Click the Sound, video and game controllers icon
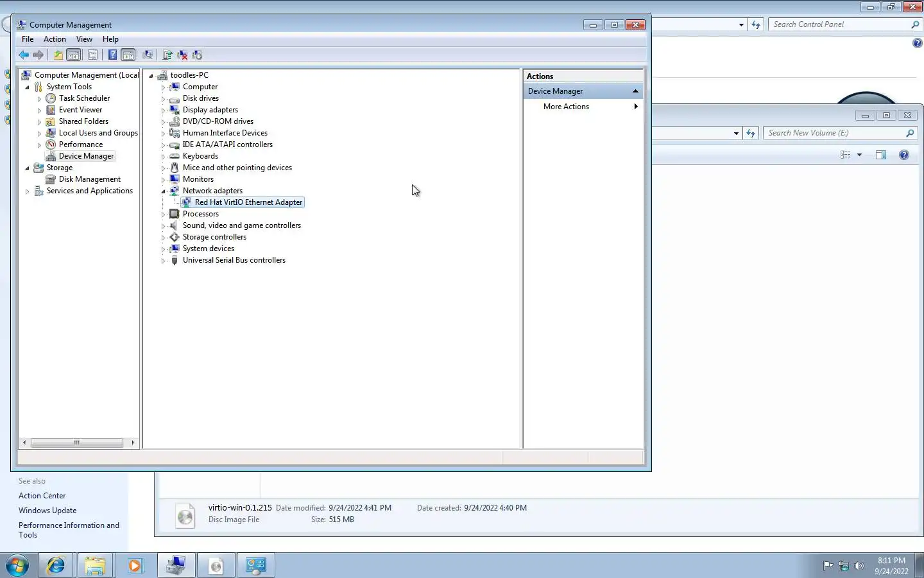The height and width of the screenshot is (578, 924). tap(174, 225)
